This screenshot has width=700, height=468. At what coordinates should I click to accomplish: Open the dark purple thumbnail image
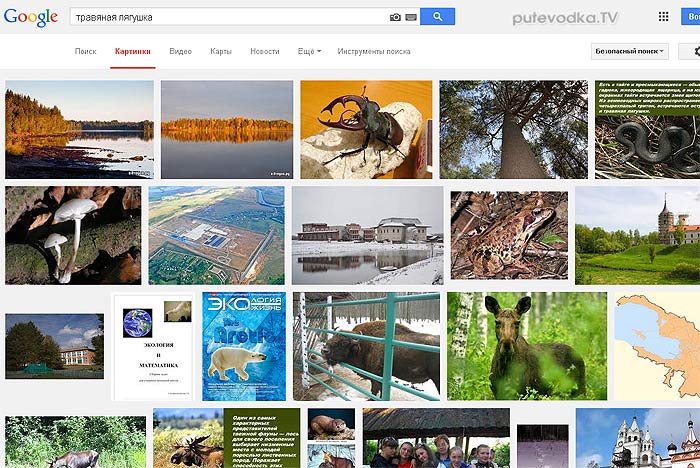click(542, 446)
